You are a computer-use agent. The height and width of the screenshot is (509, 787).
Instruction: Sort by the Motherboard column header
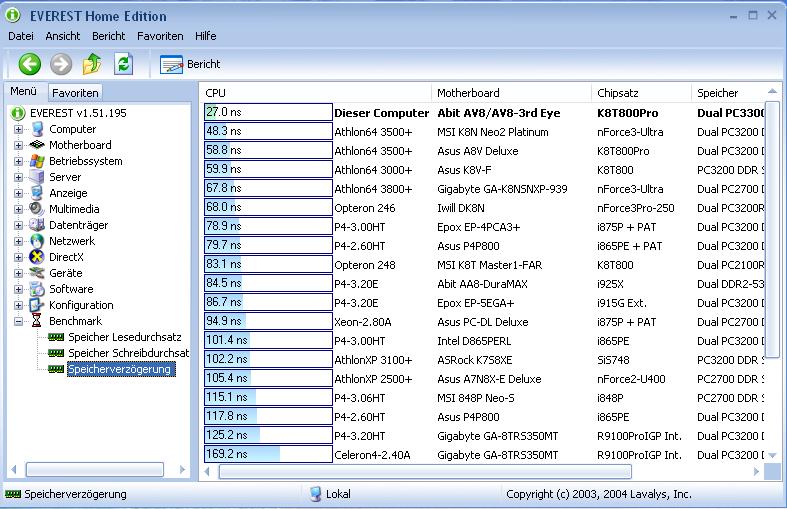[x=511, y=93]
